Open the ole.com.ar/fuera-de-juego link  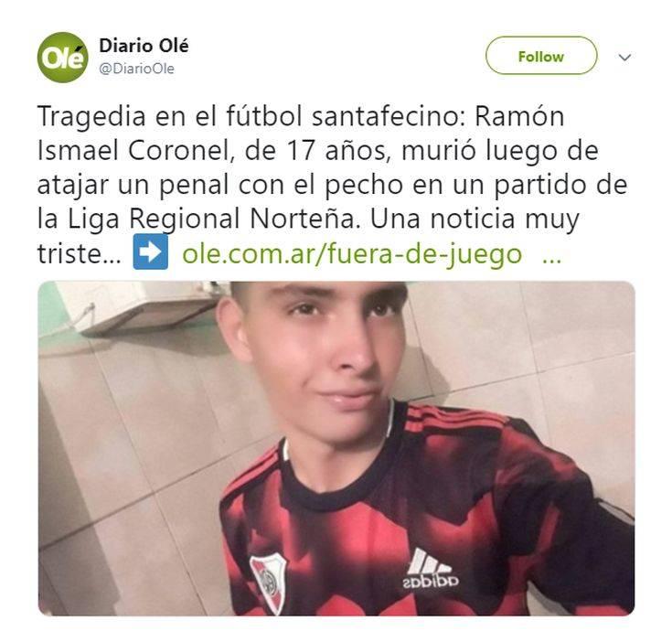(x=352, y=253)
